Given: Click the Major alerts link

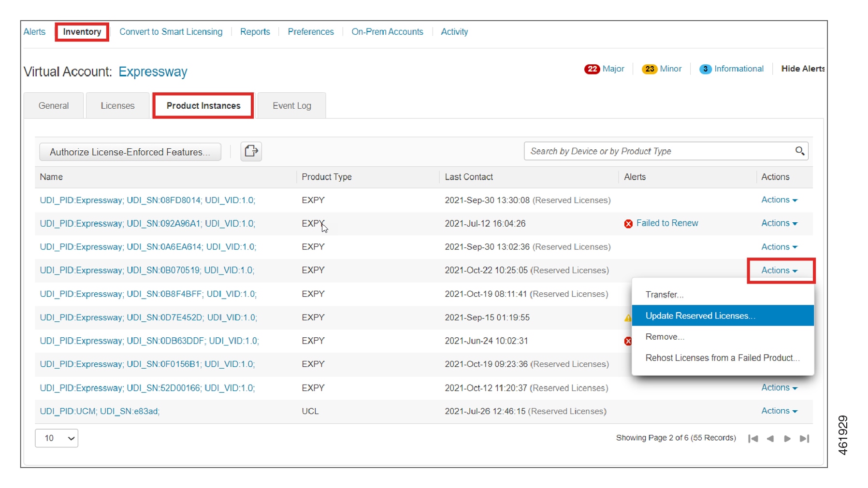Looking at the screenshot, I should point(613,69).
